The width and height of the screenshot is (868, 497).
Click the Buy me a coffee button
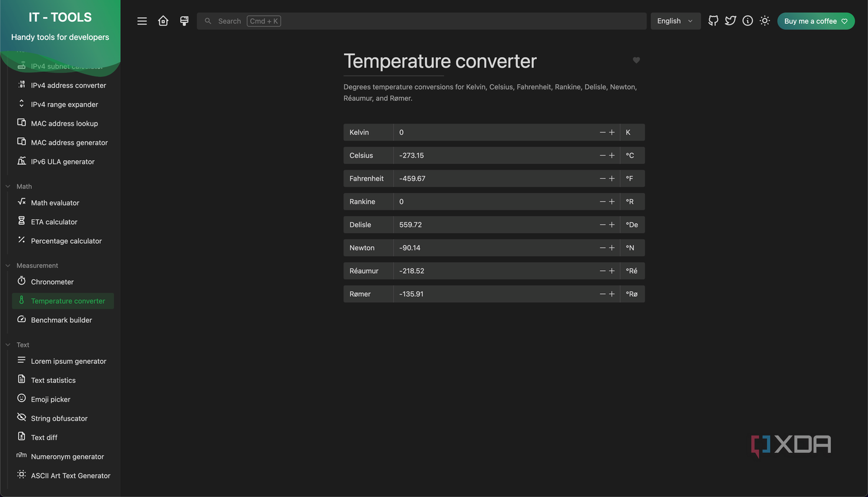pos(816,21)
